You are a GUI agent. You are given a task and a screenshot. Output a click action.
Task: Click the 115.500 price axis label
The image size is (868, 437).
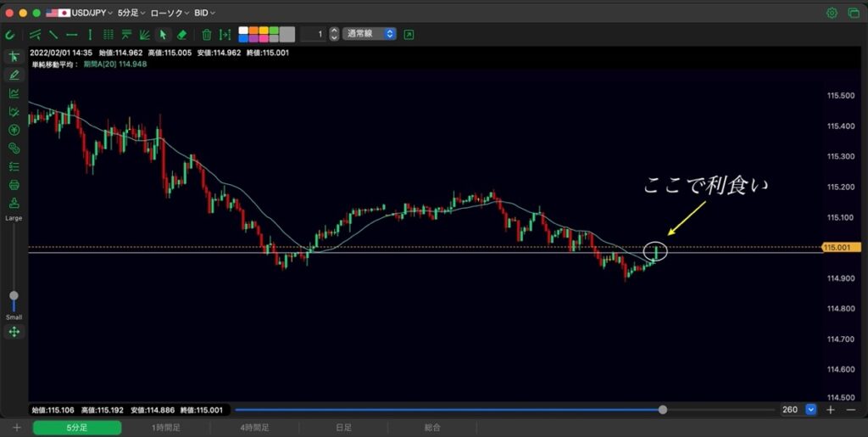pos(840,96)
